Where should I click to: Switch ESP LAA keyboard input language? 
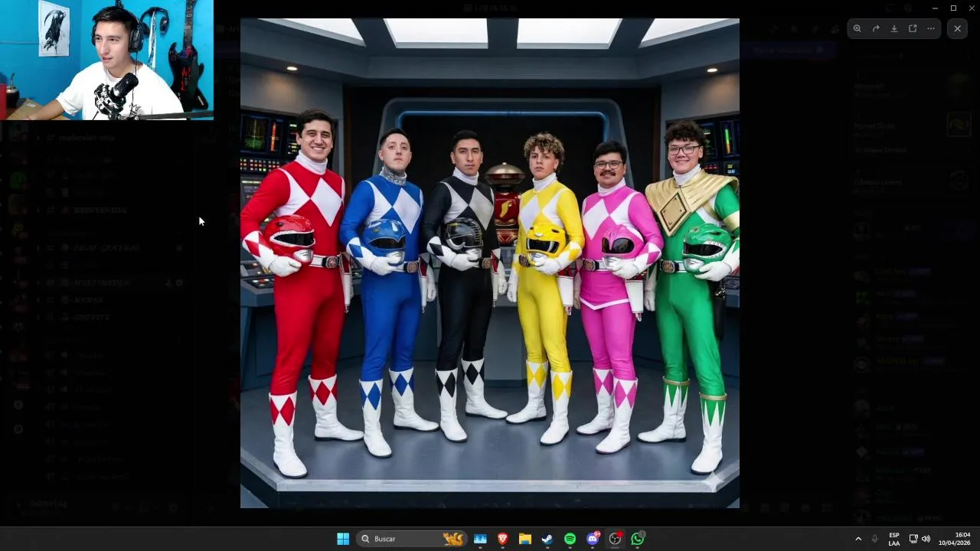point(894,539)
